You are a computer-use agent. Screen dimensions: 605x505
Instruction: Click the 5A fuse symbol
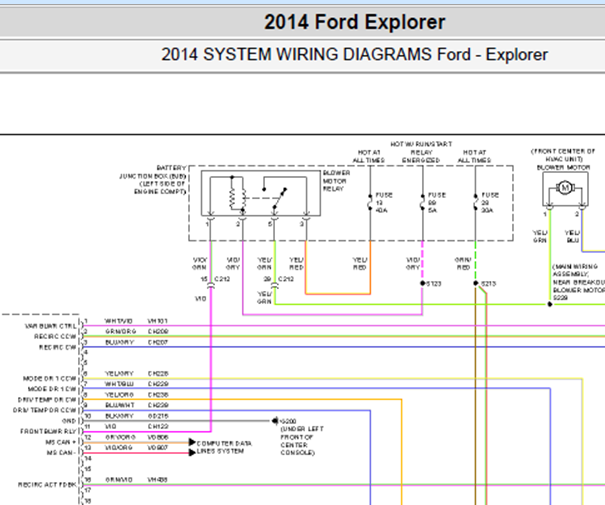coord(422,203)
